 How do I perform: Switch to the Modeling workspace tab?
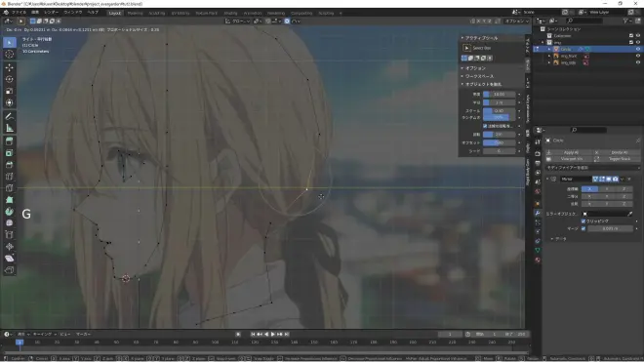coord(135,13)
